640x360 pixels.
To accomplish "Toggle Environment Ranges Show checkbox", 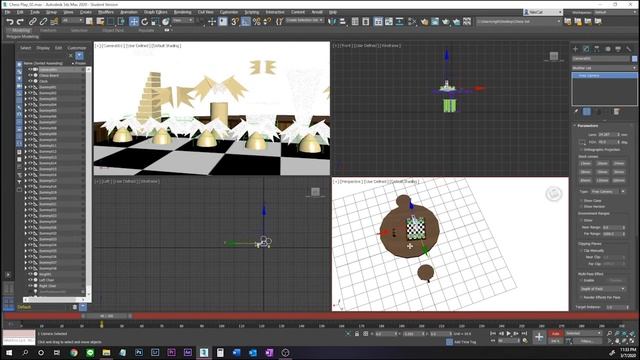I will pyautogui.click(x=581, y=220).
